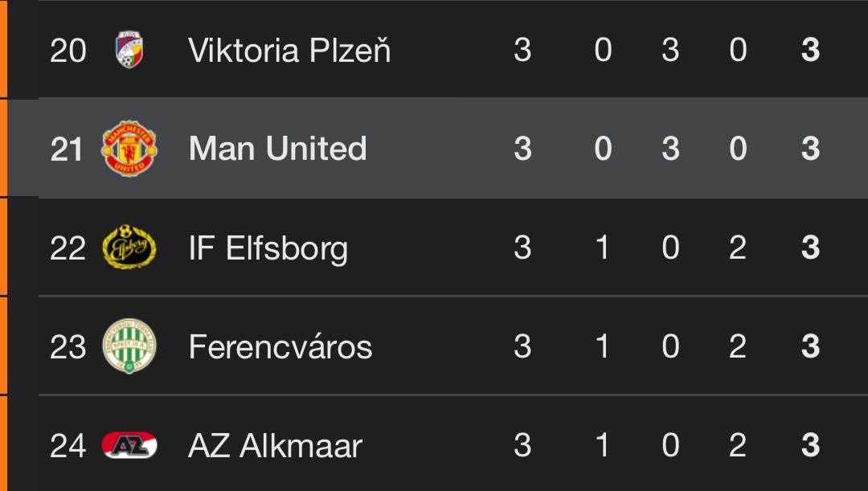868x491 pixels.
Task: Select rank number 21 in standings
Action: (x=67, y=149)
